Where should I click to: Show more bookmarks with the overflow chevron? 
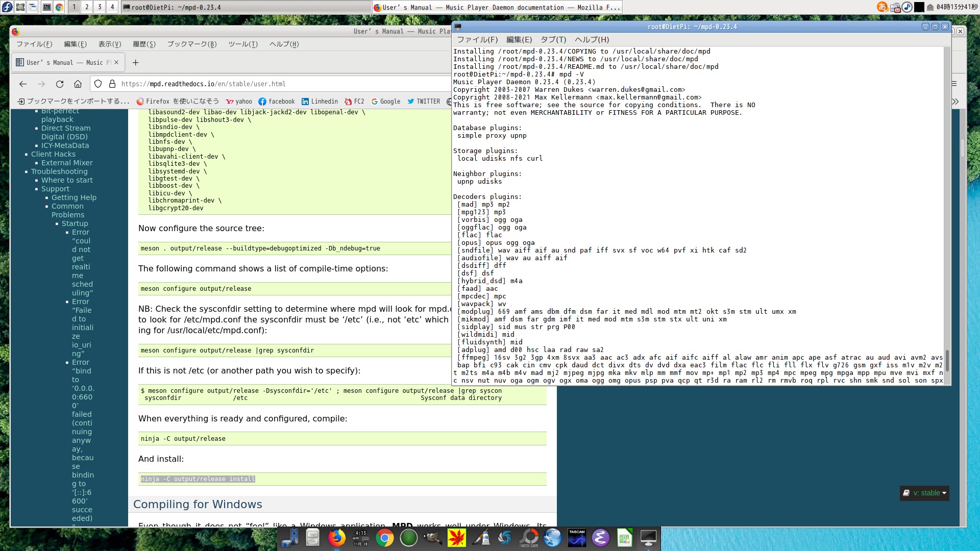click(955, 102)
